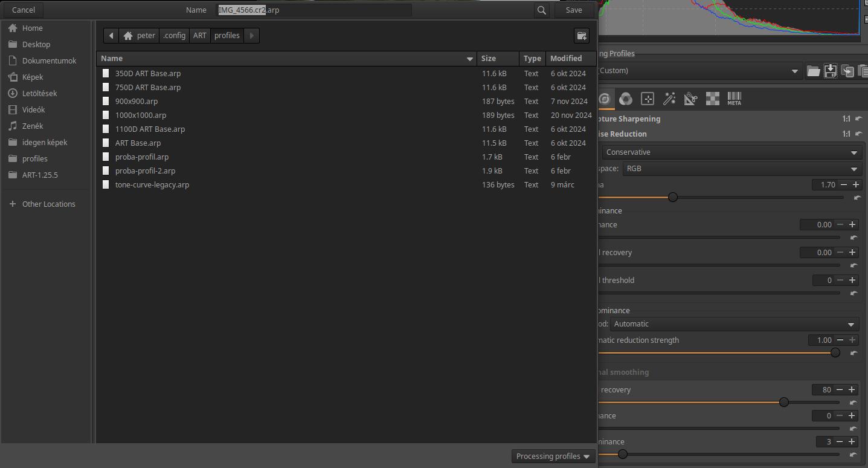Select the ART Base.arp file

(x=138, y=143)
